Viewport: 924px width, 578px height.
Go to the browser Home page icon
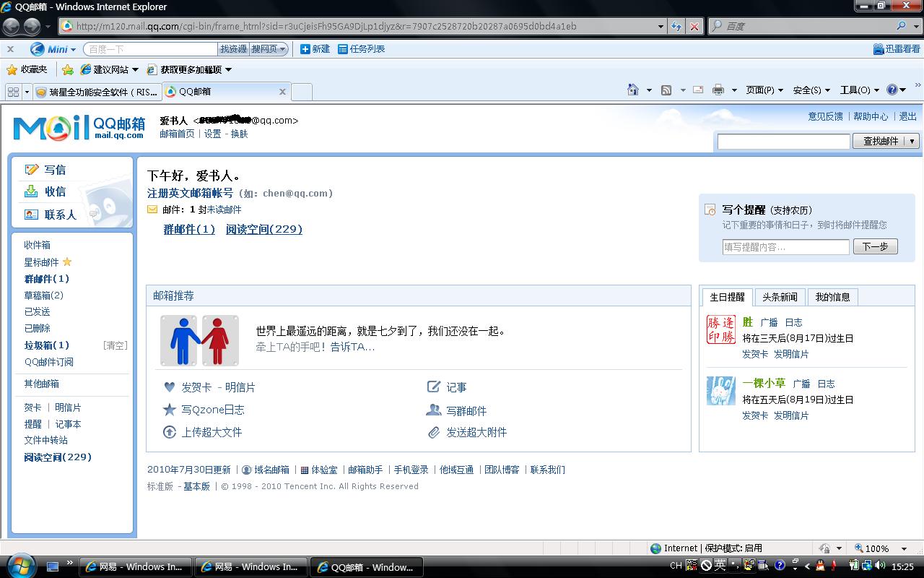point(633,90)
